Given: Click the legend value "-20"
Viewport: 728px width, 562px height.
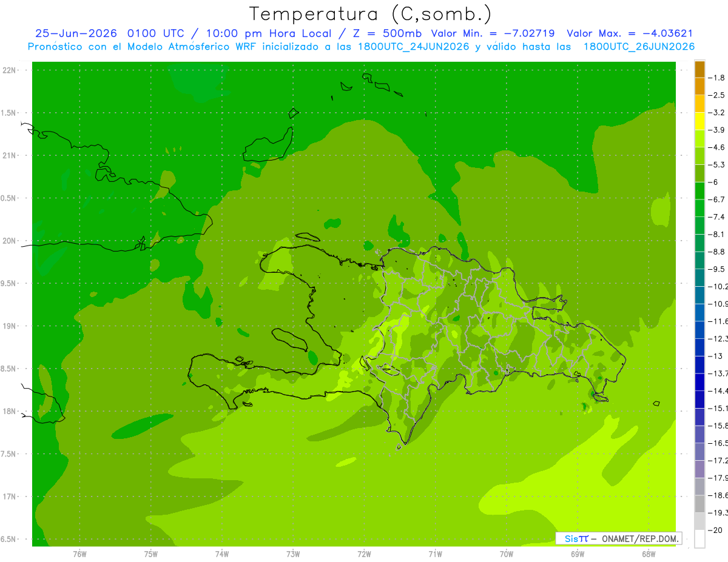Looking at the screenshot, I should [x=715, y=530].
